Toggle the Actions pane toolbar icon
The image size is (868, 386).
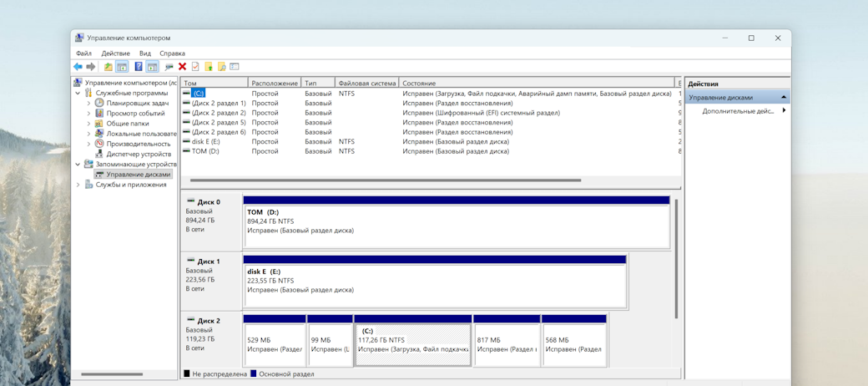[152, 67]
